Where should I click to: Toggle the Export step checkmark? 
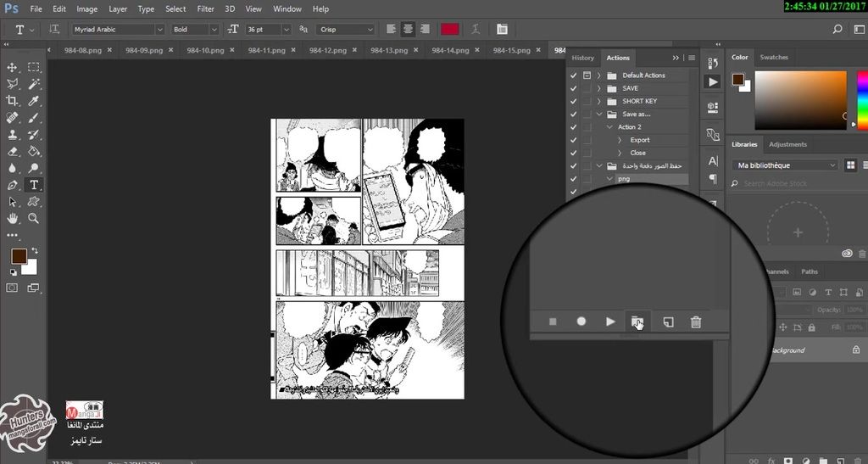[x=574, y=140]
